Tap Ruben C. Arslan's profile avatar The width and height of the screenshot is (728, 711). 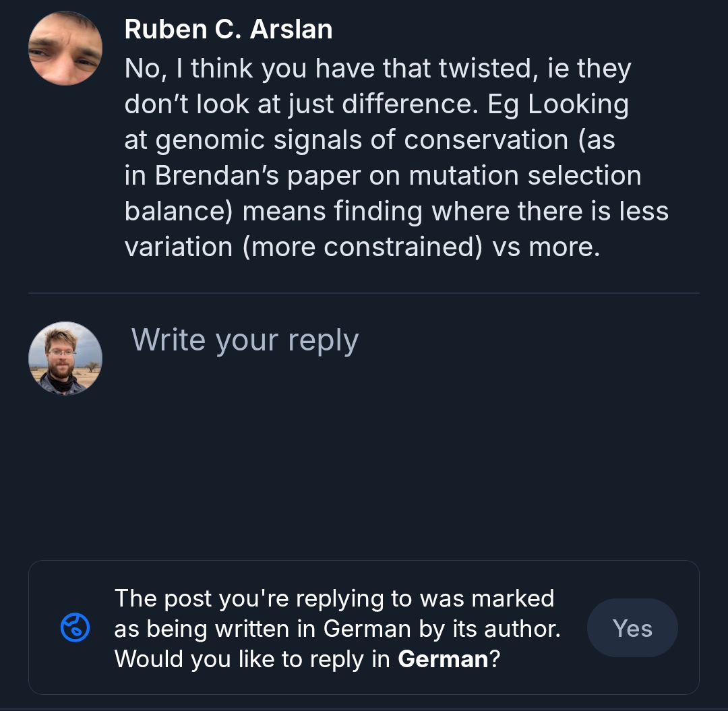click(65, 49)
